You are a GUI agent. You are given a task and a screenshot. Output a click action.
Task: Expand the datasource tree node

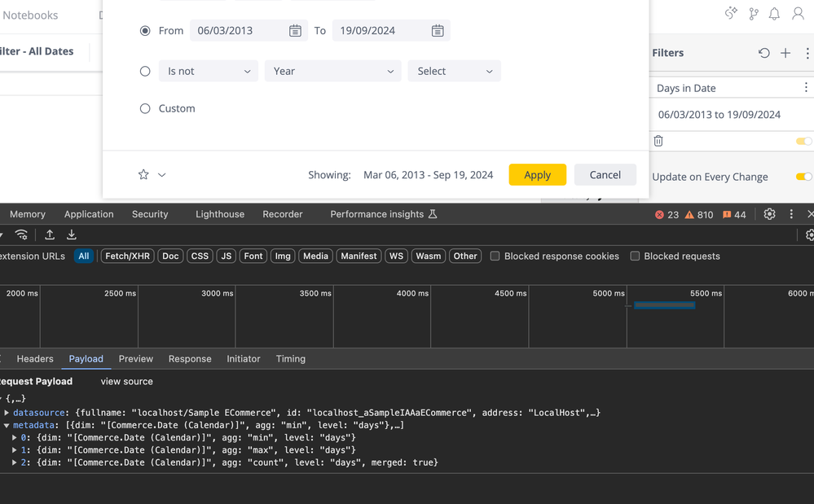[x=7, y=413]
